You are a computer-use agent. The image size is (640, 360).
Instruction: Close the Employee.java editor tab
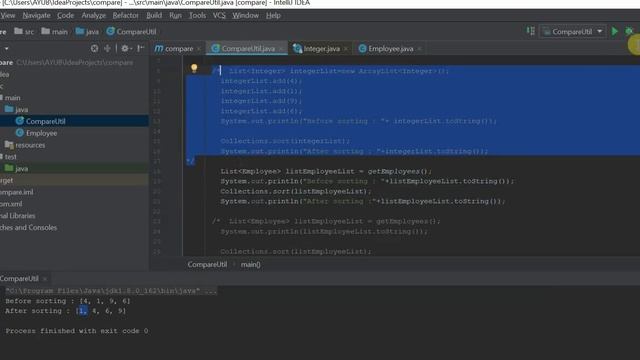(x=419, y=49)
